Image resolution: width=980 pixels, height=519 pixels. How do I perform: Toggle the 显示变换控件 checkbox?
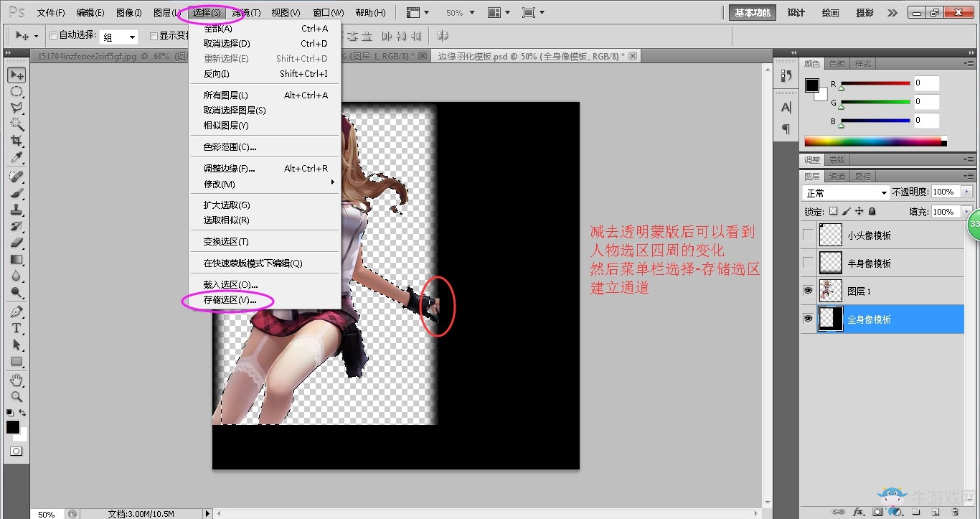pos(154,36)
